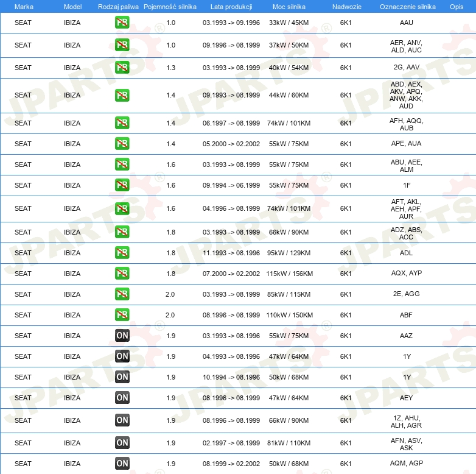Select the 40kW / 54KM power cell
Screen dimensions: 476x474
point(289,68)
